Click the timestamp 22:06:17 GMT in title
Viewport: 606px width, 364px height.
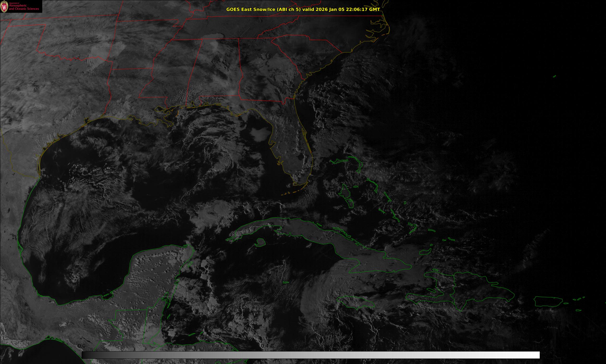click(363, 9)
